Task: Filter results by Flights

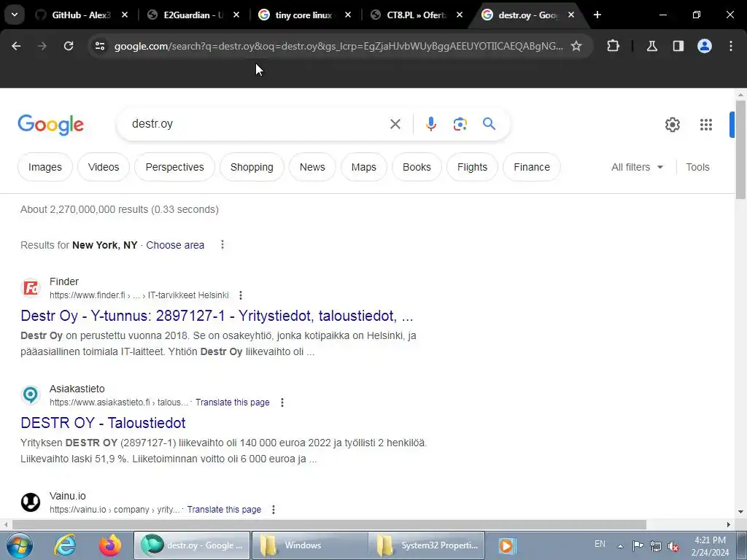Action: coord(472,167)
